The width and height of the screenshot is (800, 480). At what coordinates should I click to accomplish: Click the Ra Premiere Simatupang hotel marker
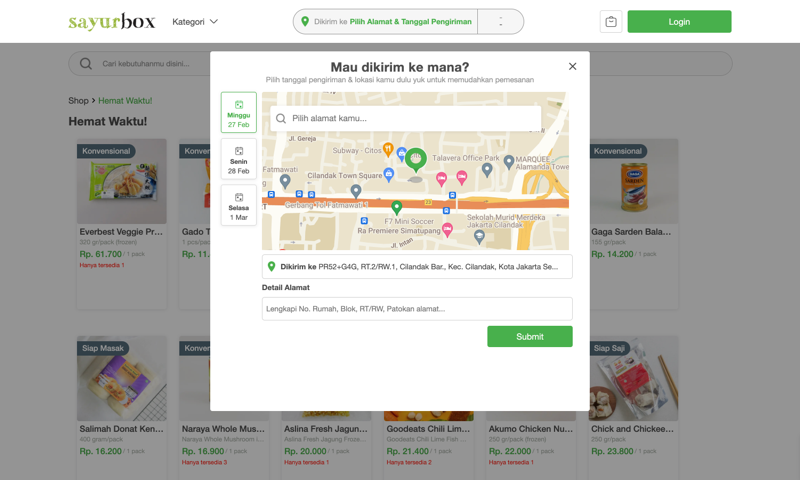447,230
